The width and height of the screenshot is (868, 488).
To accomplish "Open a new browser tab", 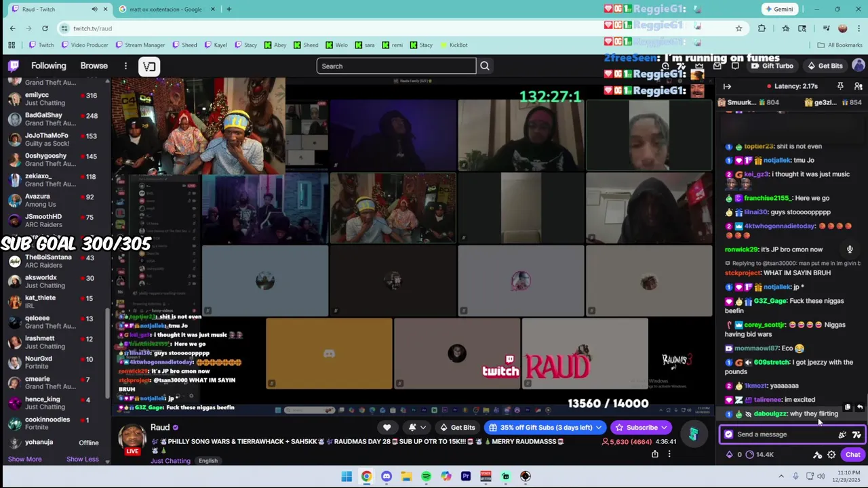I will point(229,9).
